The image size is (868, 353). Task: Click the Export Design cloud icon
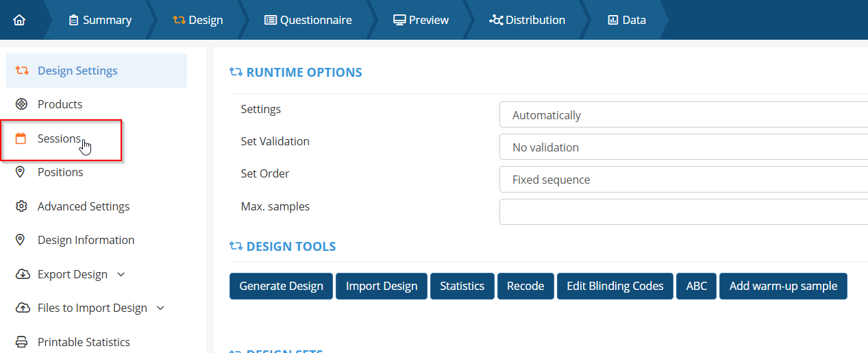coord(22,274)
